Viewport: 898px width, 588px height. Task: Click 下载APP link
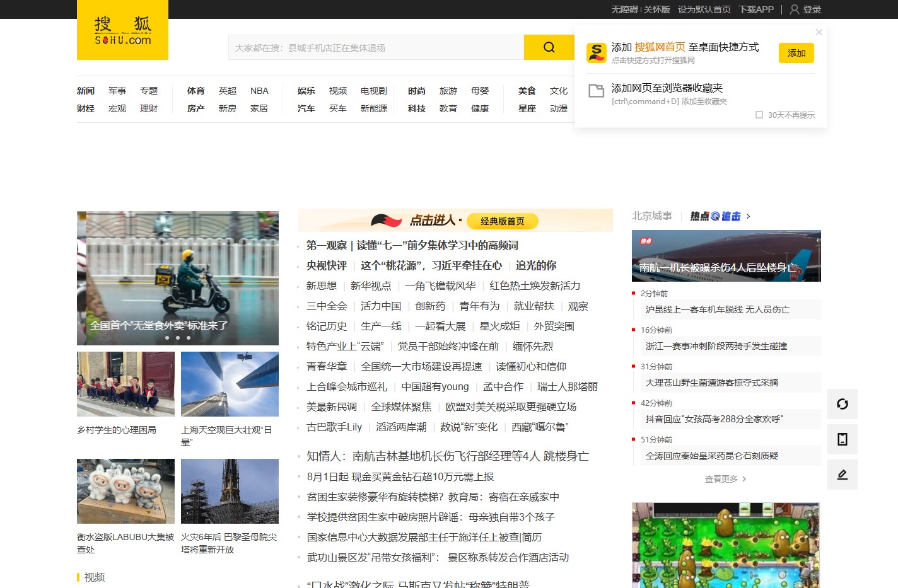[x=756, y=9]
